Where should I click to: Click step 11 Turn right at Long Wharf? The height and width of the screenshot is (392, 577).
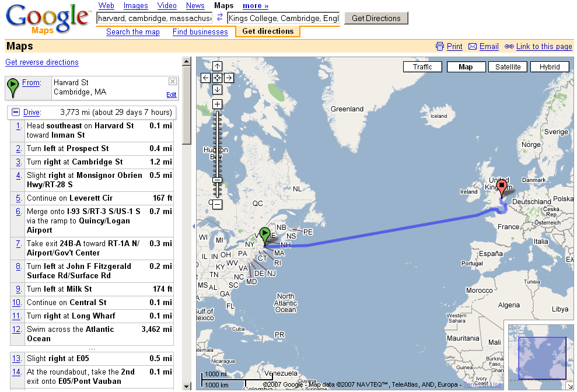click(92, 316)
